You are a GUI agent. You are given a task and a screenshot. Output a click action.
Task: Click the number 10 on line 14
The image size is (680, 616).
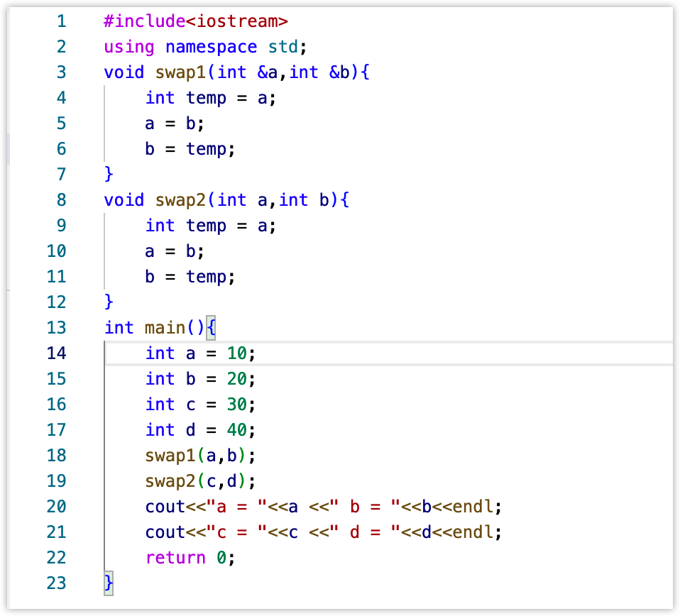point(237,353)
